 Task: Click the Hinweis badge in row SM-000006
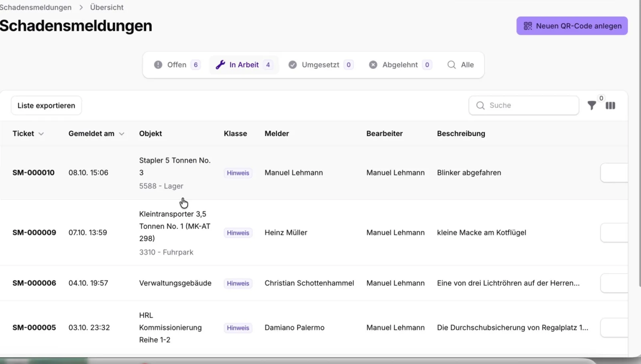(238, 284)
